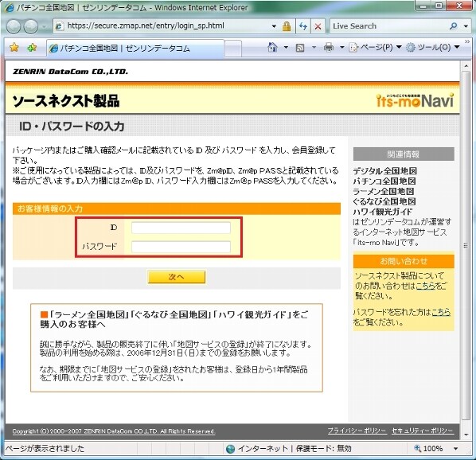Click ぐるなび全国地図 in related info
Image resolution: width=476 pixels, height=460 pixels.
[384, 201]
